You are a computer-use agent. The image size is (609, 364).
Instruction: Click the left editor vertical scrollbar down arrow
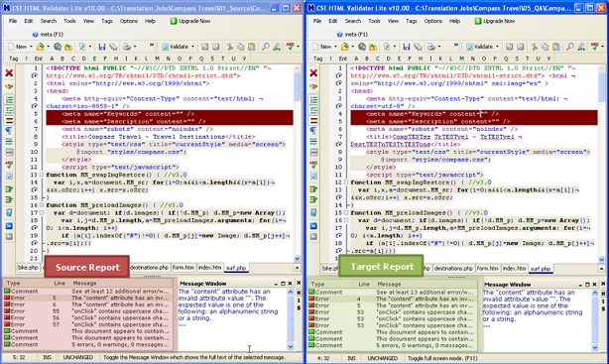point(298,258)
